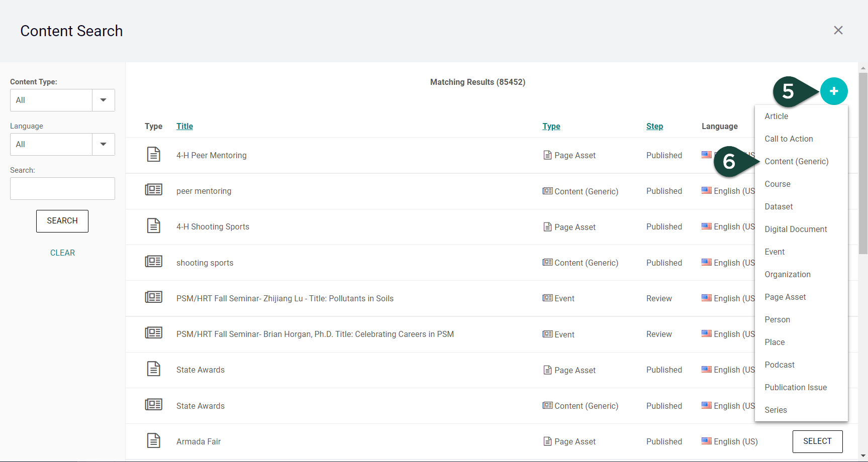Pick Digital Document from the menu
The height and width of the screenshot is (462, 868).
click(x=795, y=229)
